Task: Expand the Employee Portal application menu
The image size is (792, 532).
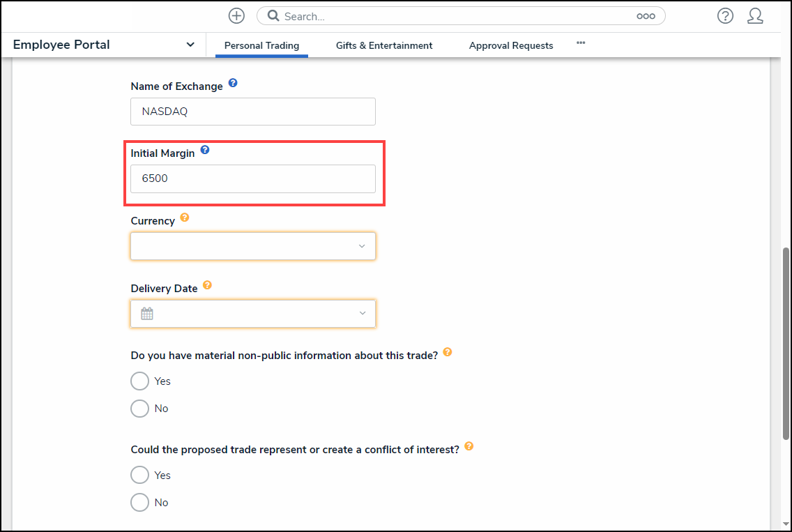Action: point(190,45)
